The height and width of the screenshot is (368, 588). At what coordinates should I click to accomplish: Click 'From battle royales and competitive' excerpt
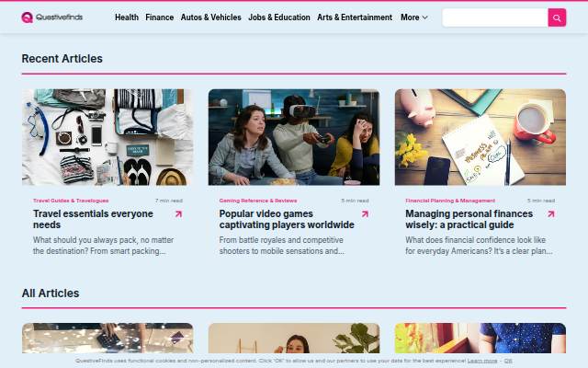(x=282, y=246)
